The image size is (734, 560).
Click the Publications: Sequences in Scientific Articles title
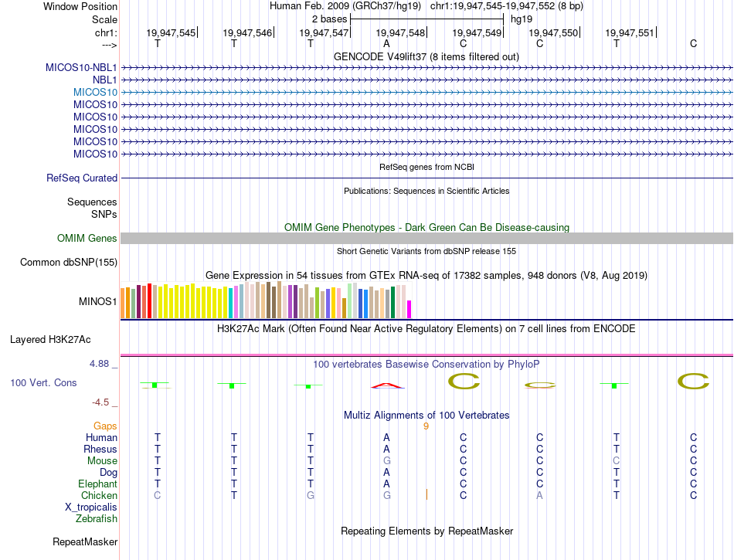(426, 191)
